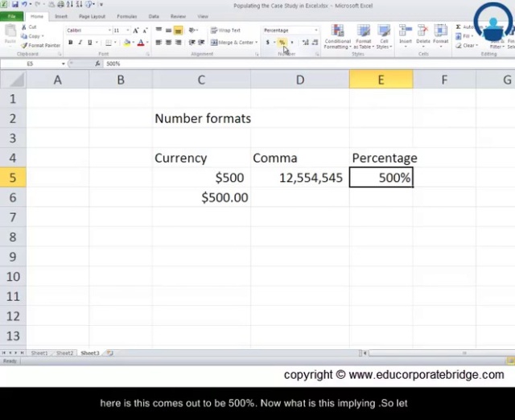Switch to the Insert ribbon tab
Image resolution: width=515 pixels, height=420 pixels.
pyautogui.click(x=61, y=16)
